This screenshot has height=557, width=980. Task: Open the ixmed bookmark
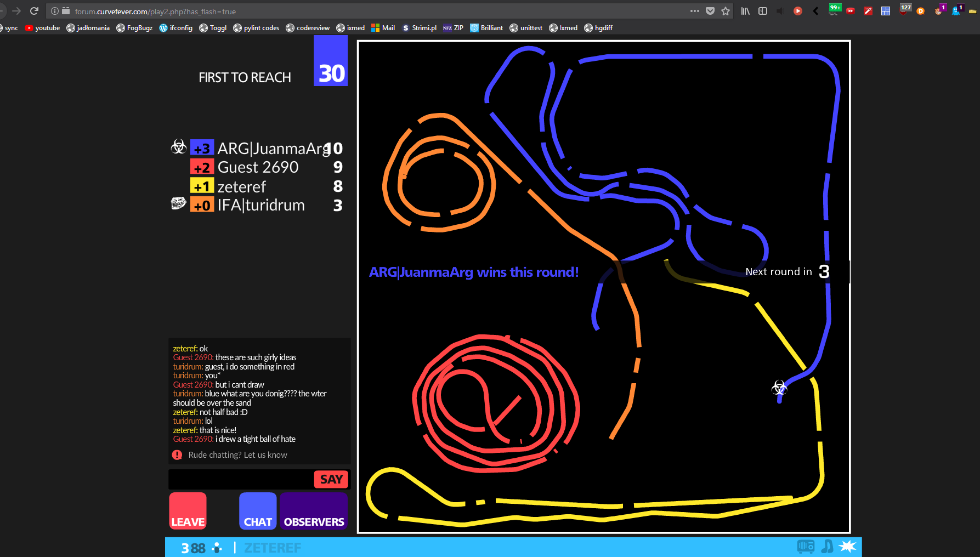pos(350,28)
